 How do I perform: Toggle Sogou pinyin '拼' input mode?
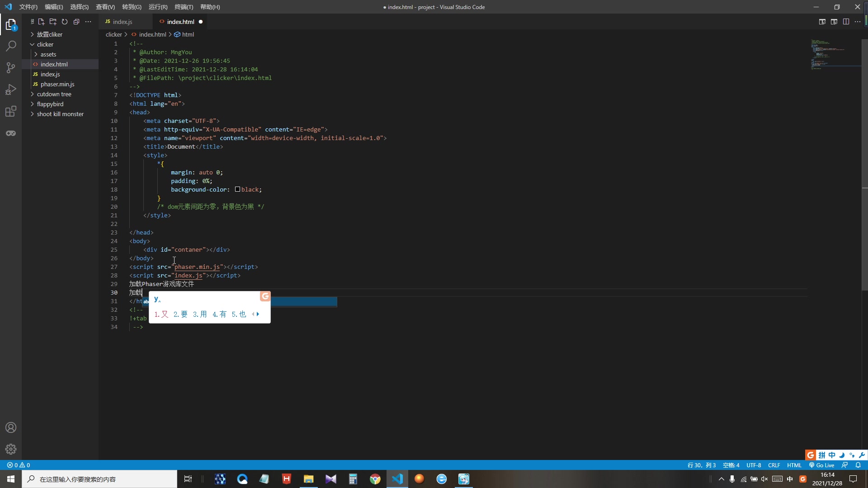pos(822,455)
